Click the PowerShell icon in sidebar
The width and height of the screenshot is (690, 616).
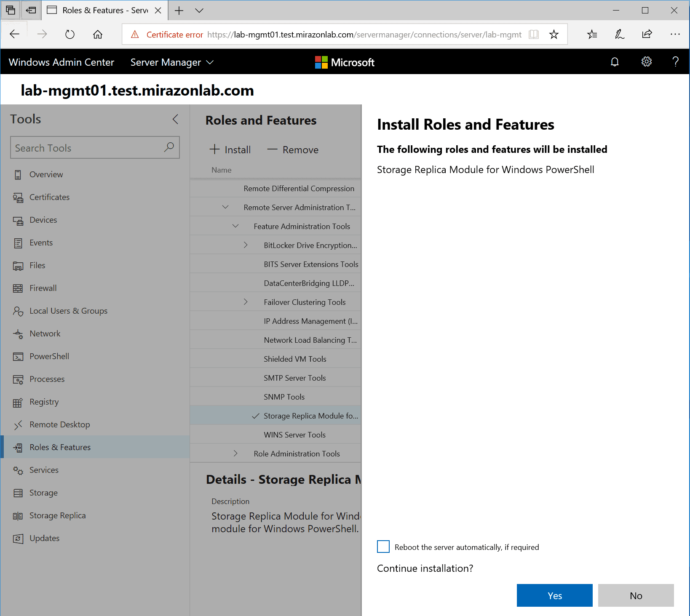coord(18,357)
